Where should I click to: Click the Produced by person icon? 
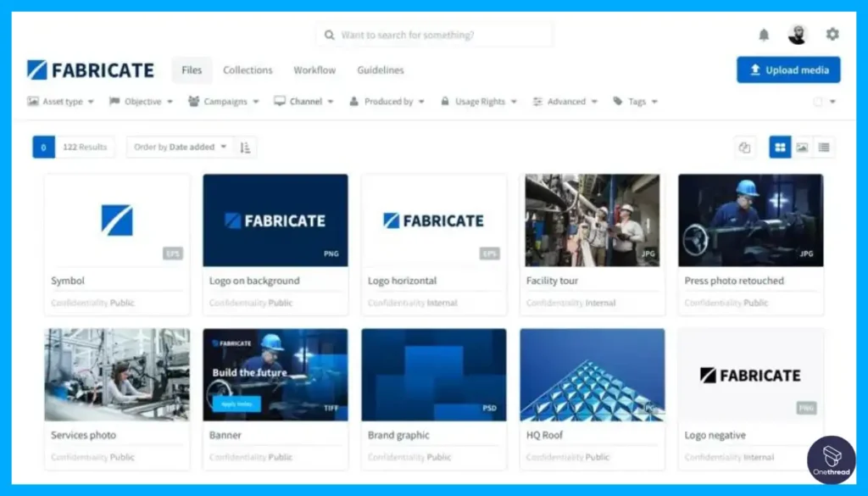[353, 101]
